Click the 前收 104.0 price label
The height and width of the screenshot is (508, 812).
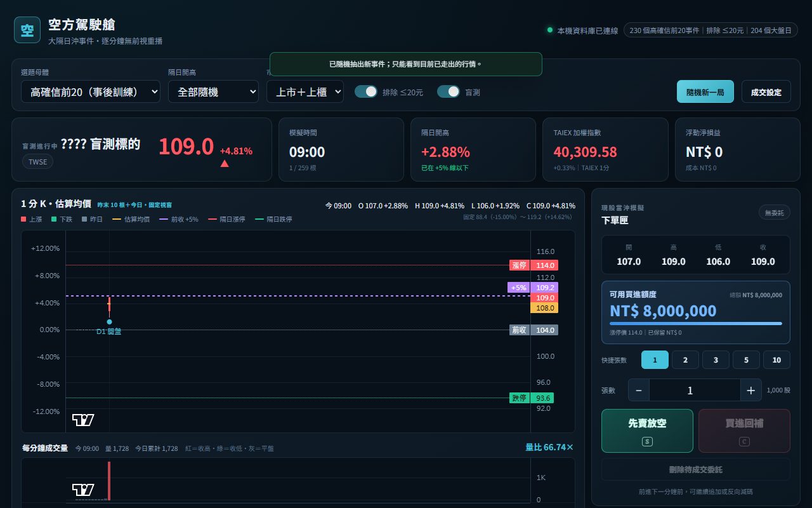tap(534, 330)
